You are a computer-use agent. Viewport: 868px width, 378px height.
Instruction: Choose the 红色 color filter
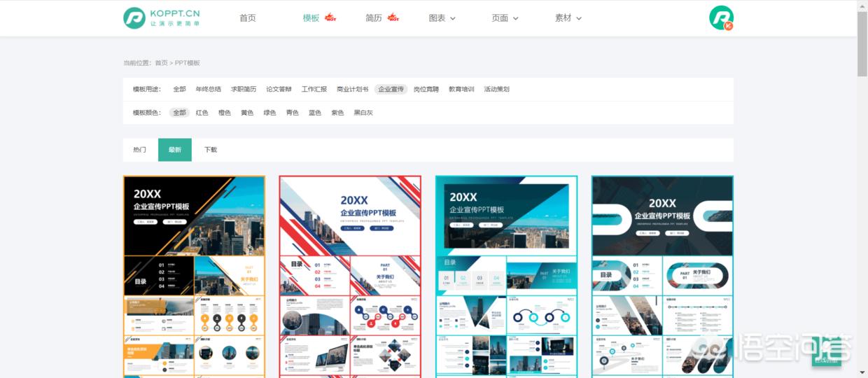(x=202, y=113)
